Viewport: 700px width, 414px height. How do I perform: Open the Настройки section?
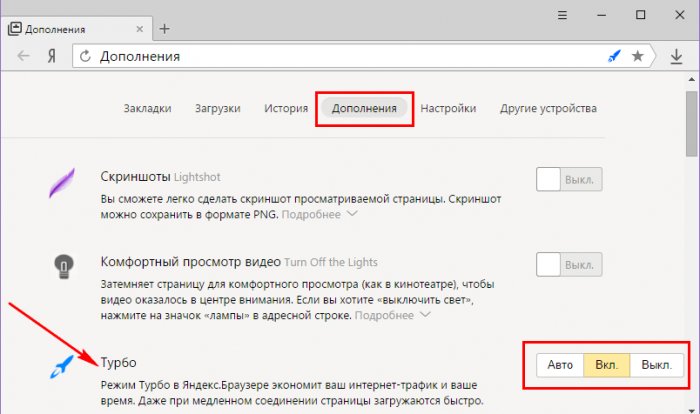click(x=448, y=109)
